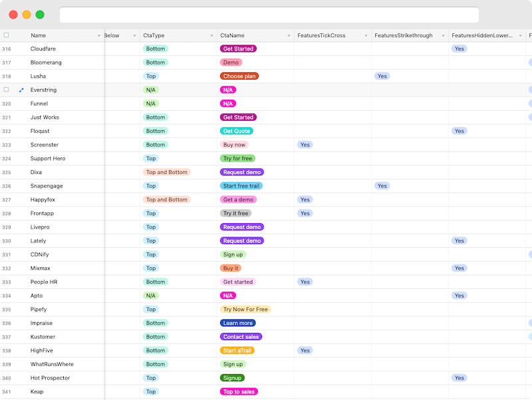Click the N/A CtaType tag in Funnel row
Viewport: 532px width, 400px height.
point(151,104)
